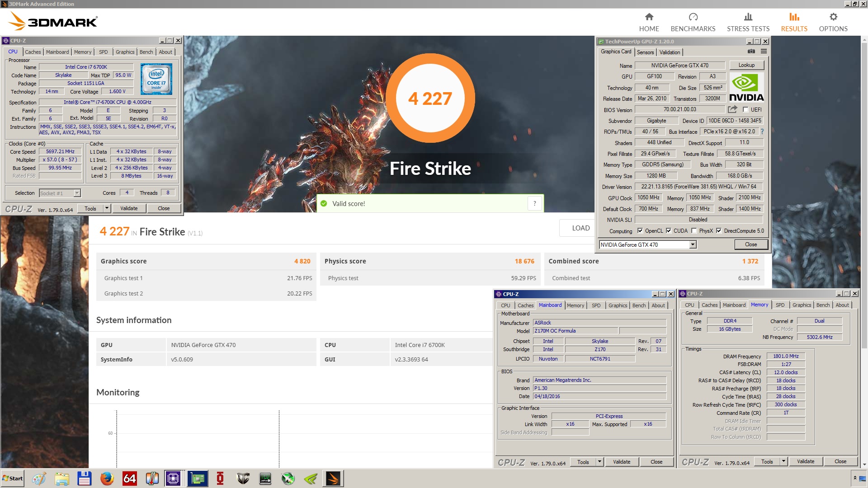Launch Firefox from the taskbar

107,479
